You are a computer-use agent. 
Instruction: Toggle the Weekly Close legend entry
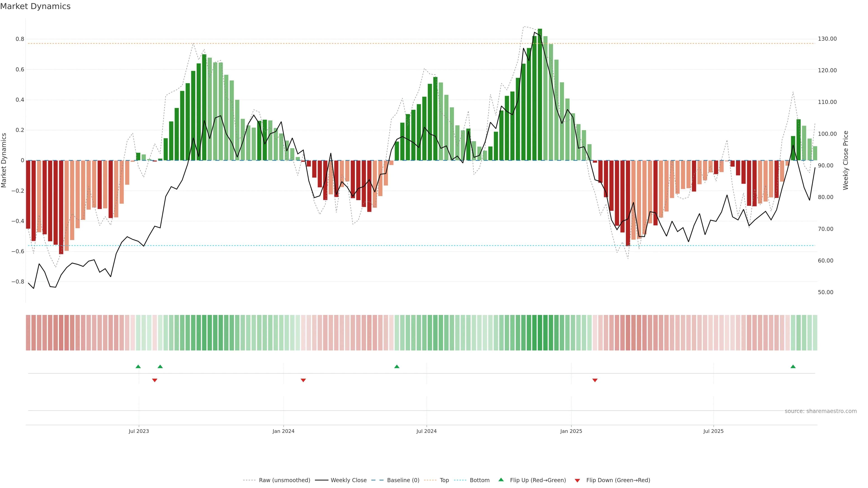(348, 480)
